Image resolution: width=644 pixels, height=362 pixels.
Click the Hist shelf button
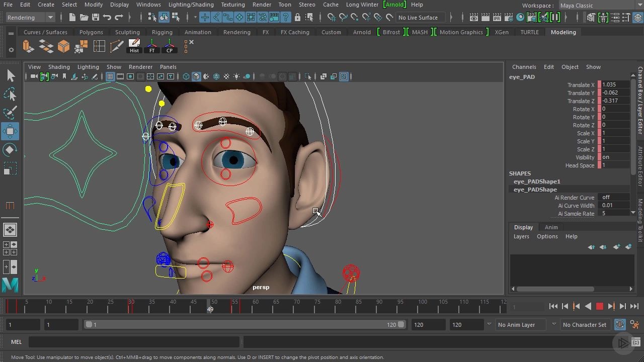pos(134,46)
